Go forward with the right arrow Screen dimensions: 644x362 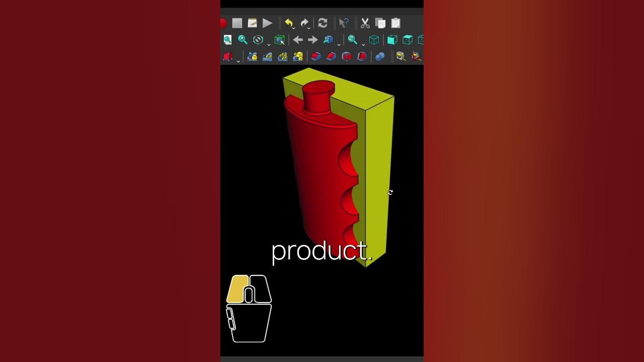point(313,40)
